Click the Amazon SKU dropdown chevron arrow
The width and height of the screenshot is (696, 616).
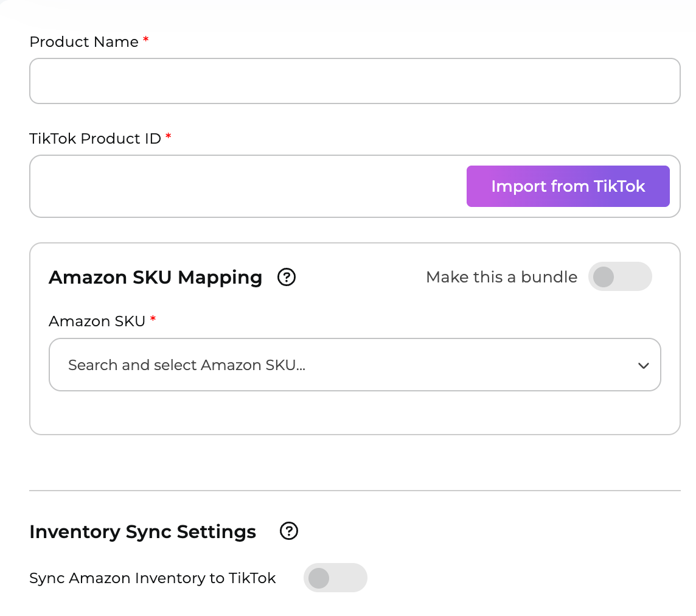click(x=643, y=365)
